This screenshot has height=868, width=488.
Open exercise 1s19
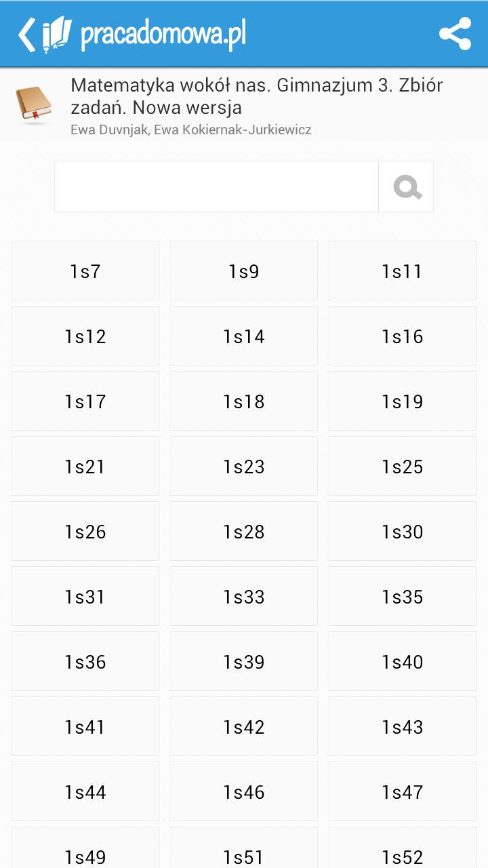[402, 401]
